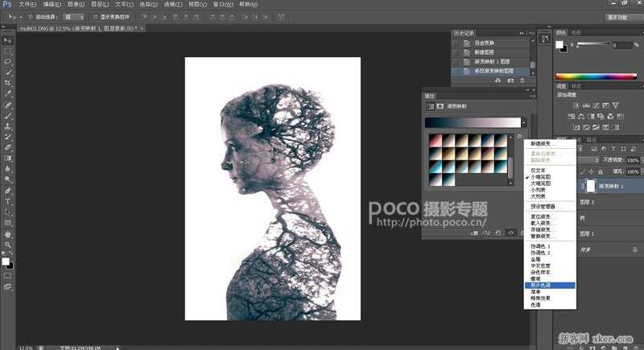Viewport: 644px width, 350px height.
Task: Click 新建渐变 in the context menu
Action: pyautogui.click(x=539, y=143)
